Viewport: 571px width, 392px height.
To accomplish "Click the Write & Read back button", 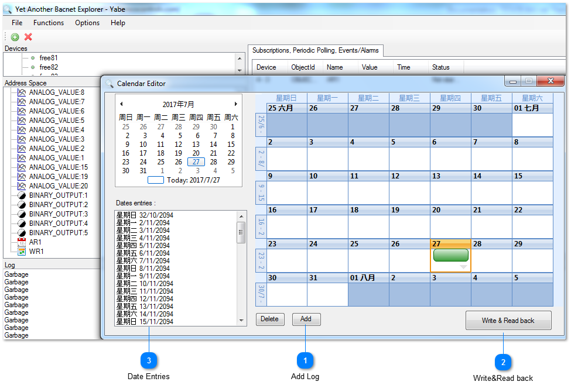I will (508, 320).
